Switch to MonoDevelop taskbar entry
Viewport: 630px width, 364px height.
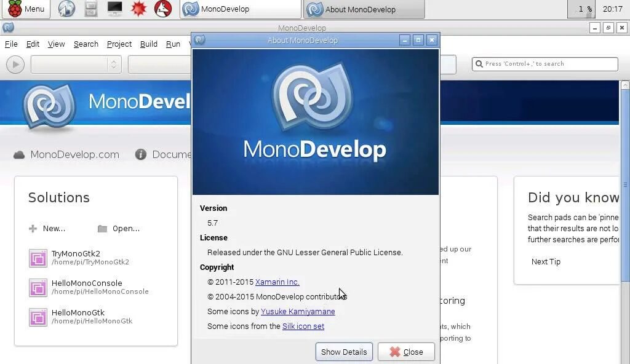[241, 9]
